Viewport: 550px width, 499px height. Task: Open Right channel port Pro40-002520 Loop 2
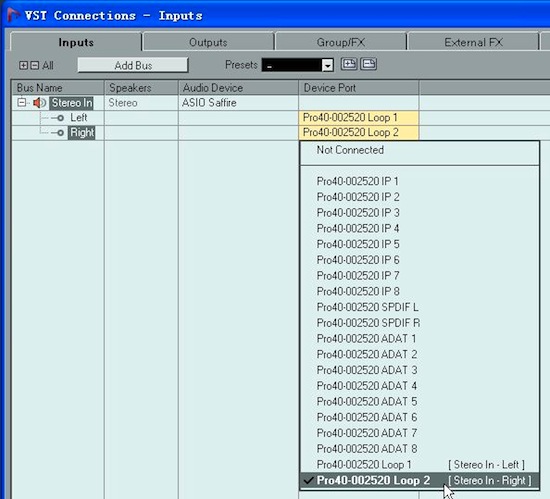(x=359, y=133)
